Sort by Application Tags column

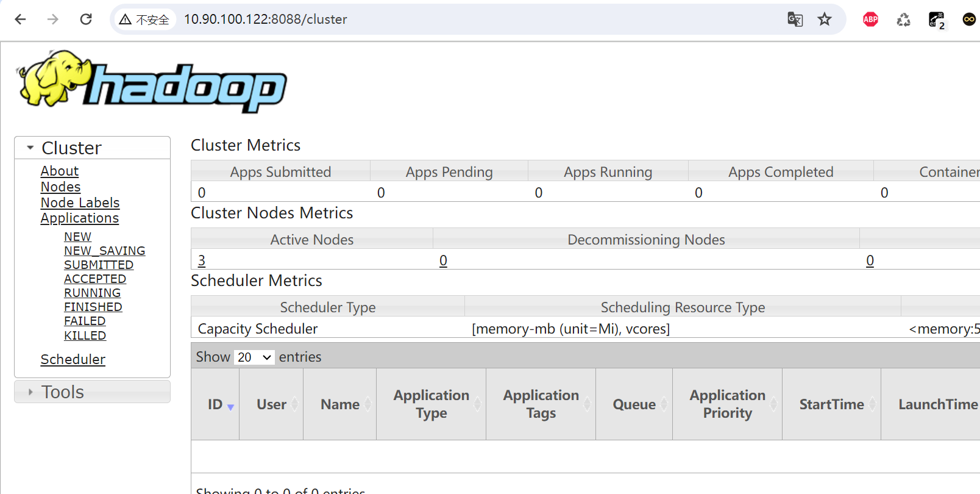coord(541,404)
